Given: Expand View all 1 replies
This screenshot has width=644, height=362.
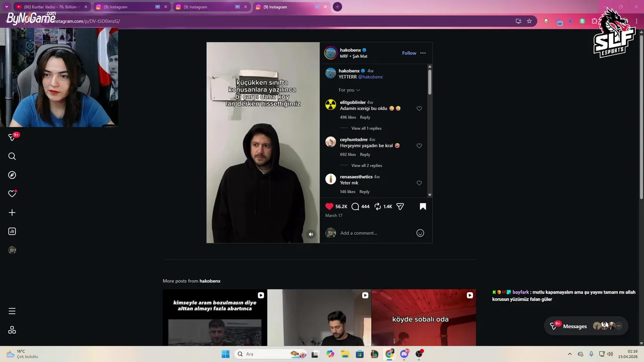Looking at the screenshot, I should pyautogui.click(x=366, y=128).
